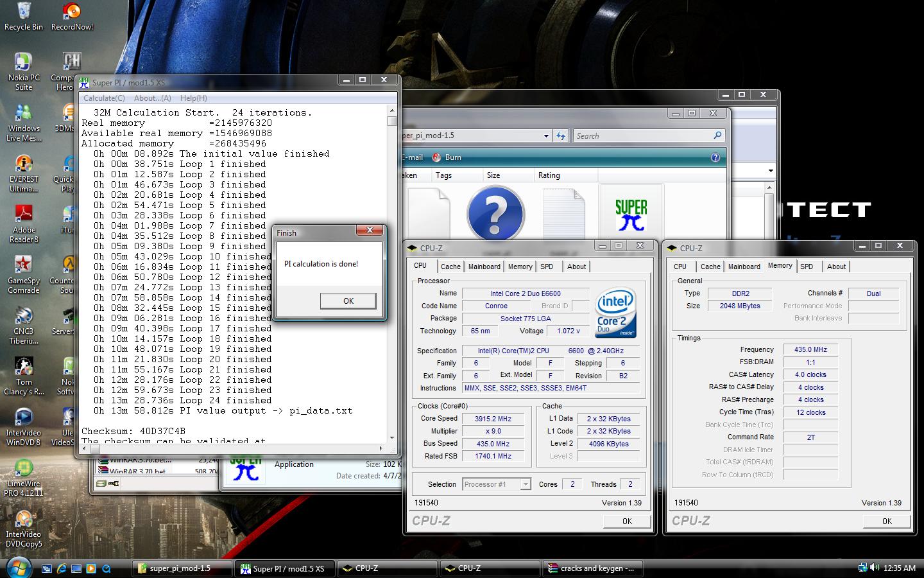The height and width of the screenshot is (578, 924).
Task: Launch QuickTime from the quick launch bar
Action: [x=106, y=568]
